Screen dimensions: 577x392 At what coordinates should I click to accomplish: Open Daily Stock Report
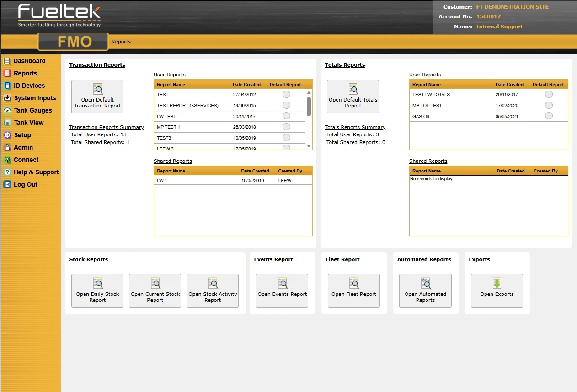point(97,291)
